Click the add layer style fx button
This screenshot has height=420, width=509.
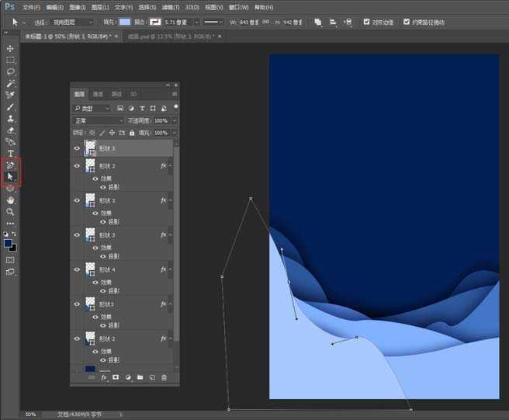point(103,377)
